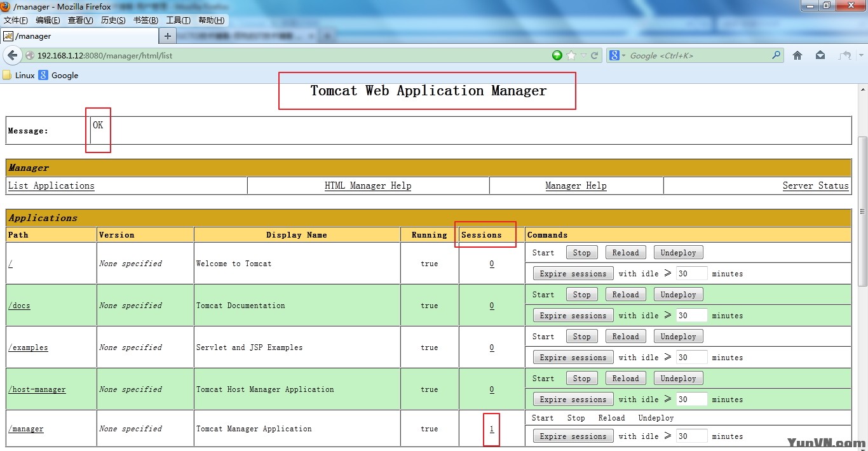Open the Google bookmark in bookmarks bar
The image size is (868, 451).
pos(58,75)
